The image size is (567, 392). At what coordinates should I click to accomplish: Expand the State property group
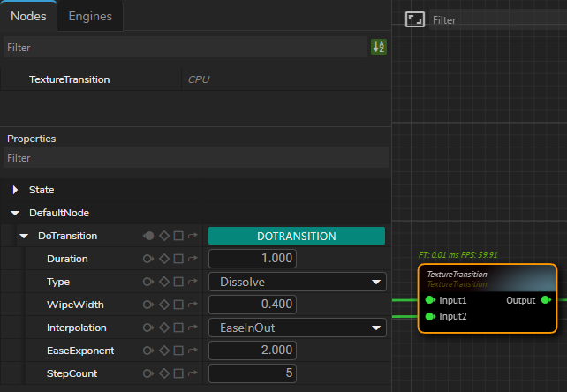16,190
